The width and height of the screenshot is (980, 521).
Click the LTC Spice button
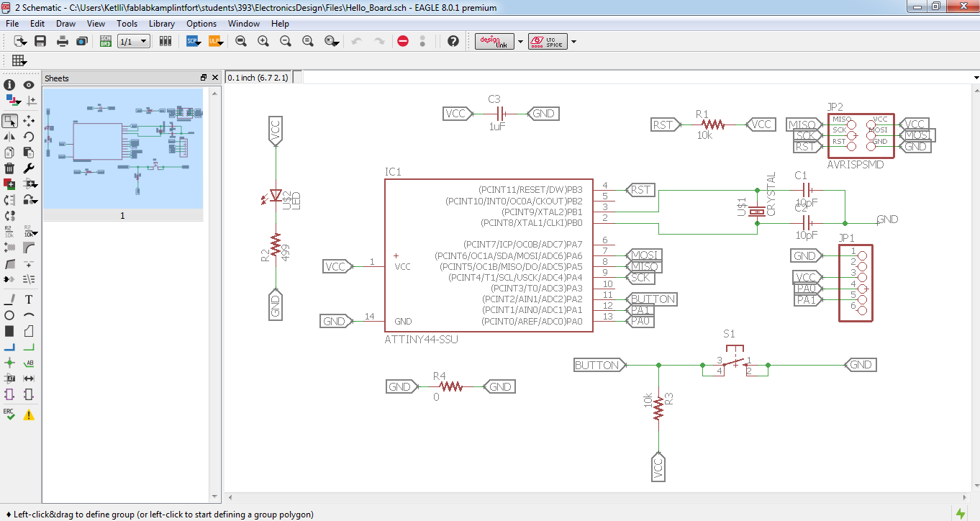coord(548,41)
